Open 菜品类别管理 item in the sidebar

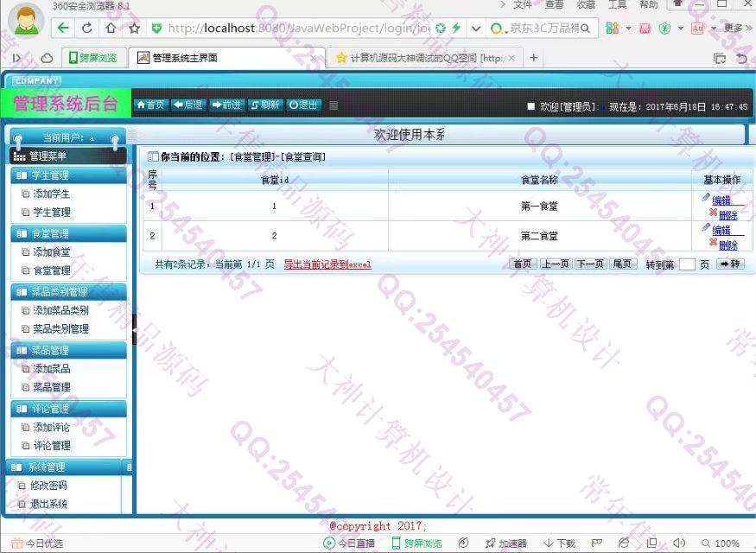60,329
